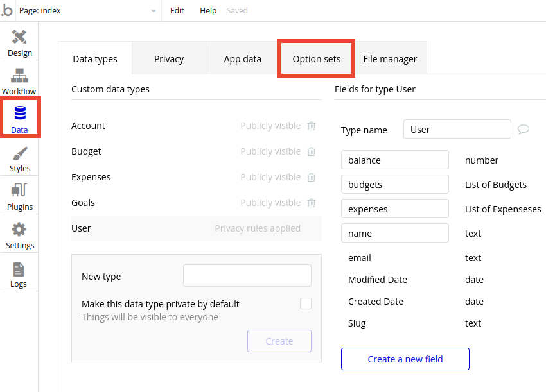Image resolution: width=546 pixels, height=392 pixels.
Task: Open the Plugins panel
Action: tap(19, 196)
